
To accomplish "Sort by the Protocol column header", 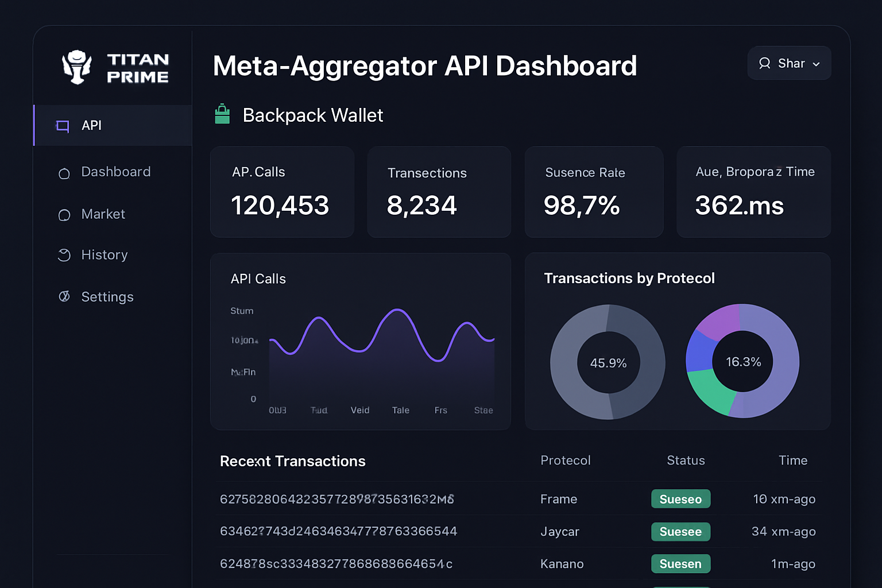I will point(565,461).
